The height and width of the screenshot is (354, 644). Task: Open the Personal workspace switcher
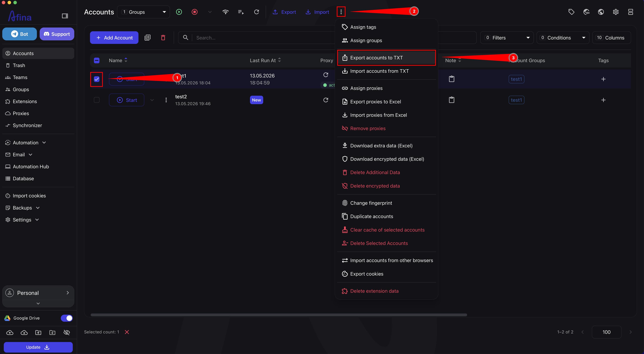click(x=38, y=293)
